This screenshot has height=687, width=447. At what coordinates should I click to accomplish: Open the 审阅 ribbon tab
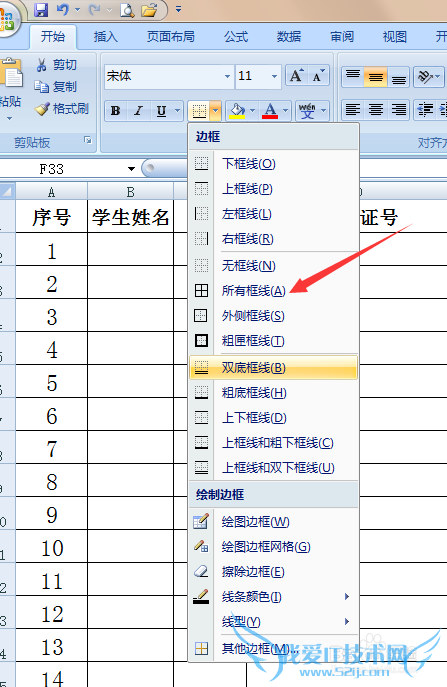click(x=342, y=36)
